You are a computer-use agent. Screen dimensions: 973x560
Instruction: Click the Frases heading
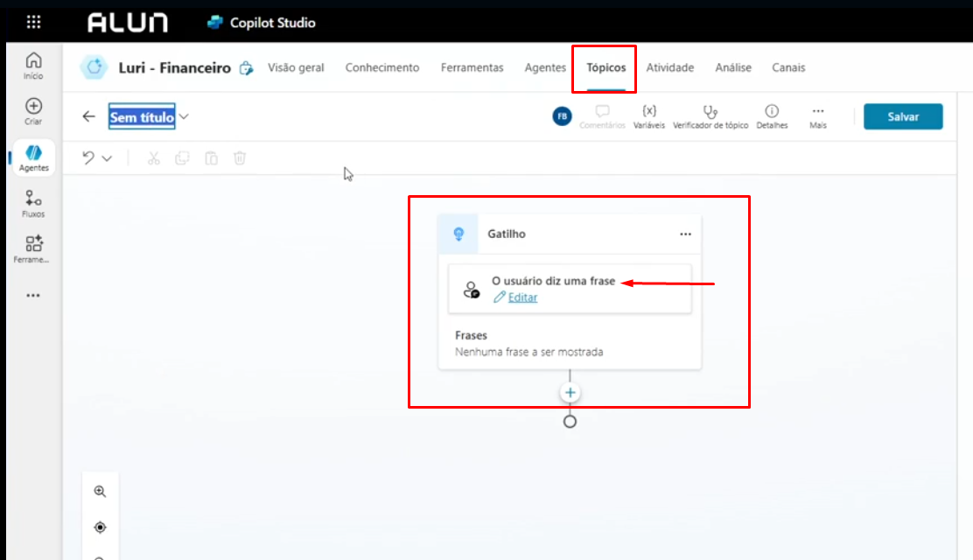(471, 335)
